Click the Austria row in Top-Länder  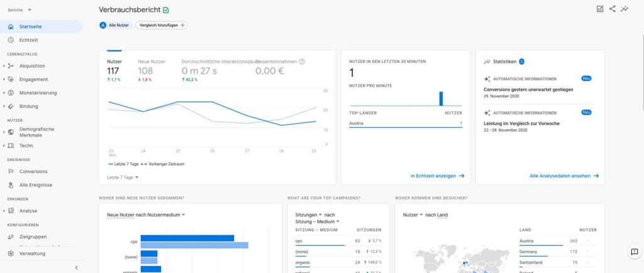tap(406, 123)
